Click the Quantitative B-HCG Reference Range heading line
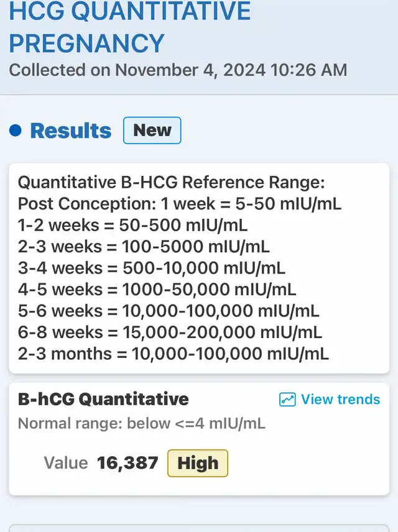This screenshot has width=398, height=532. [171, 183]
